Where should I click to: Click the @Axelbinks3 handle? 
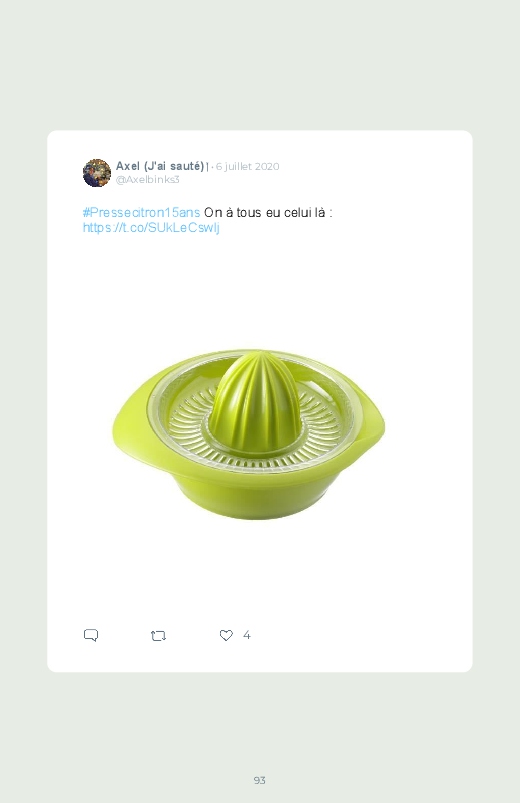(148, 179)
